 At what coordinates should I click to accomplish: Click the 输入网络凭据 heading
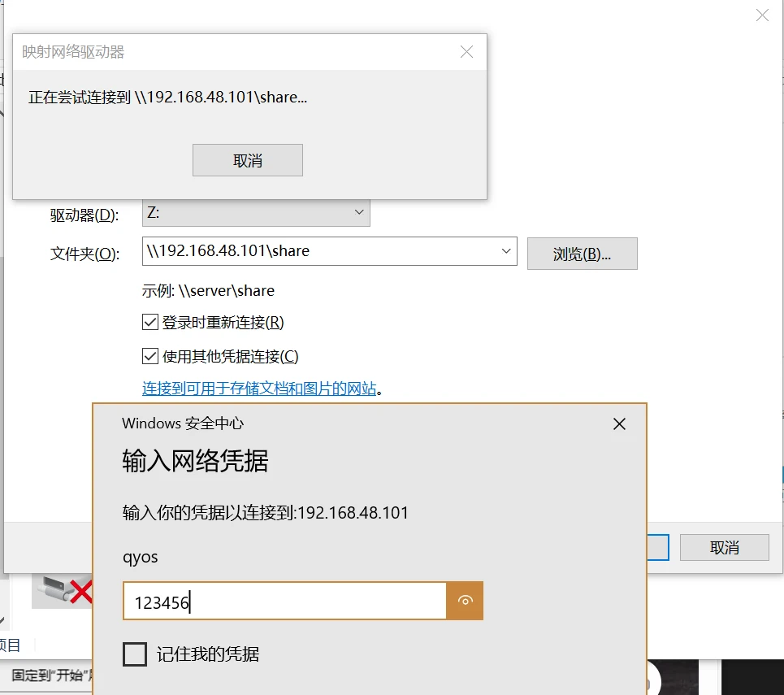pos(195,461)
